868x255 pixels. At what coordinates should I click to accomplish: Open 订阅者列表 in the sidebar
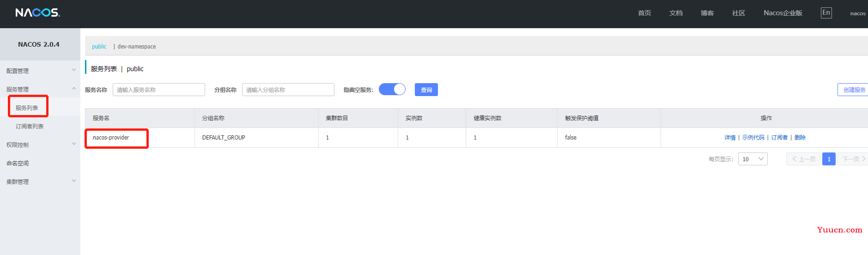point(30,126)
